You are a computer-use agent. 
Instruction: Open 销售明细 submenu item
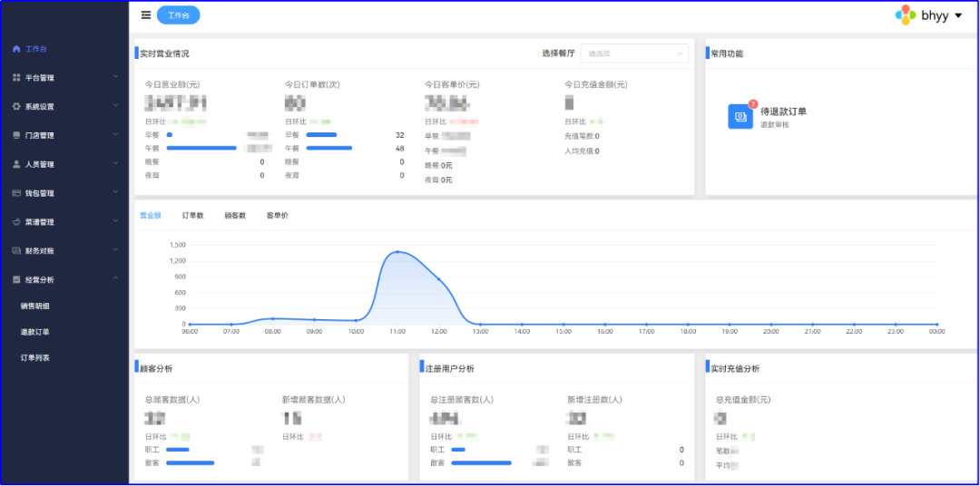(x=35, y=306)
